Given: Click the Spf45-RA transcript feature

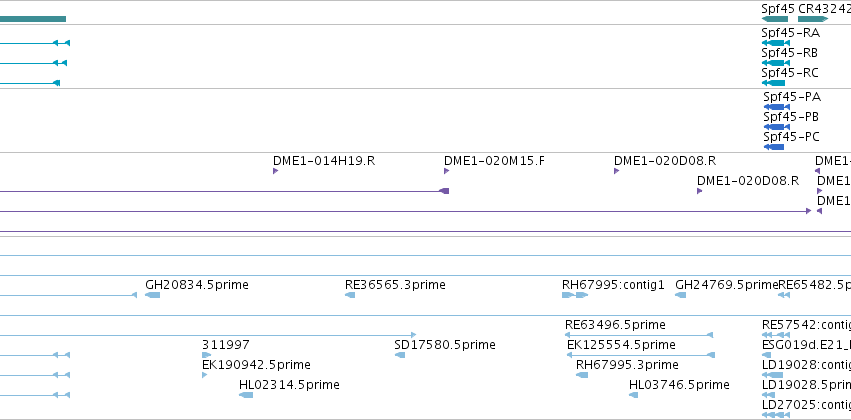Looking at the screenshot, I should (776, 43).
